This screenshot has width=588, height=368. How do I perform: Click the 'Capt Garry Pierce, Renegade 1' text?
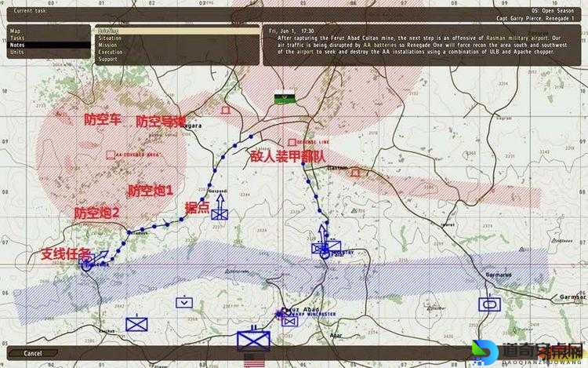click(x=535, y=18)
